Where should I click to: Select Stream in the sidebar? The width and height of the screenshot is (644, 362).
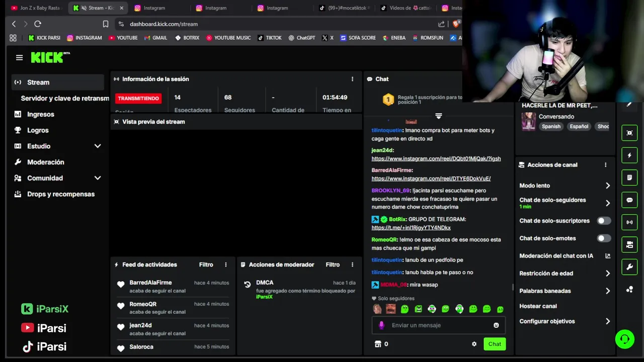tap(57, 82)
